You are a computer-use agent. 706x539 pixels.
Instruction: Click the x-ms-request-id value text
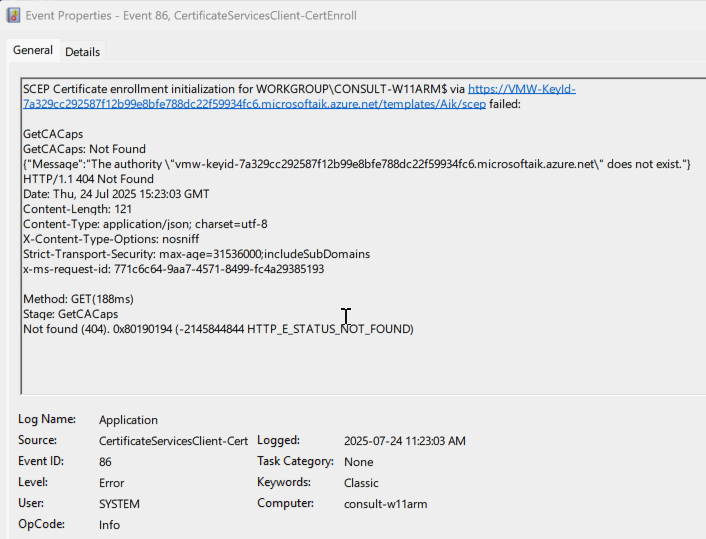[219, 269]
